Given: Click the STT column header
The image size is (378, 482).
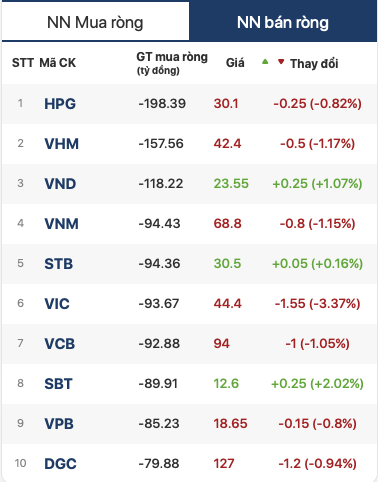Looking at the screenshot, I should (23, 63).
